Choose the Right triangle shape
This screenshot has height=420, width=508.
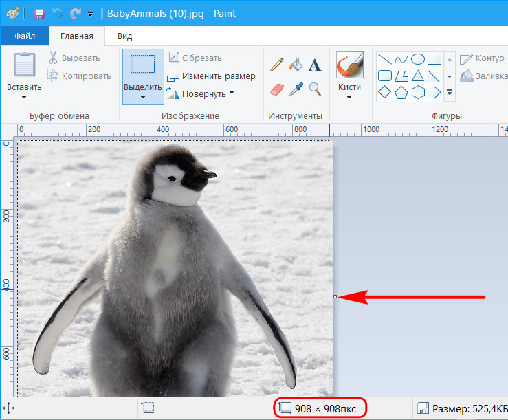[x=434, y=76]
